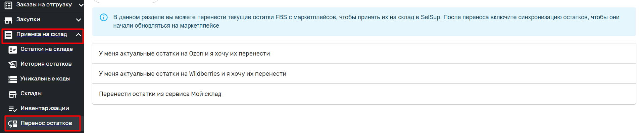Click the История остатков icon
Viewport: 644px width, 133px height.
(x=12, y=64)
